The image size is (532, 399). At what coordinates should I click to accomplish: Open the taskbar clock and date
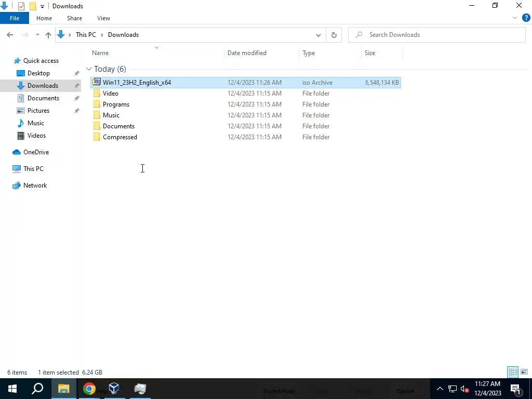pyautogui.click(x=487, y=389)
